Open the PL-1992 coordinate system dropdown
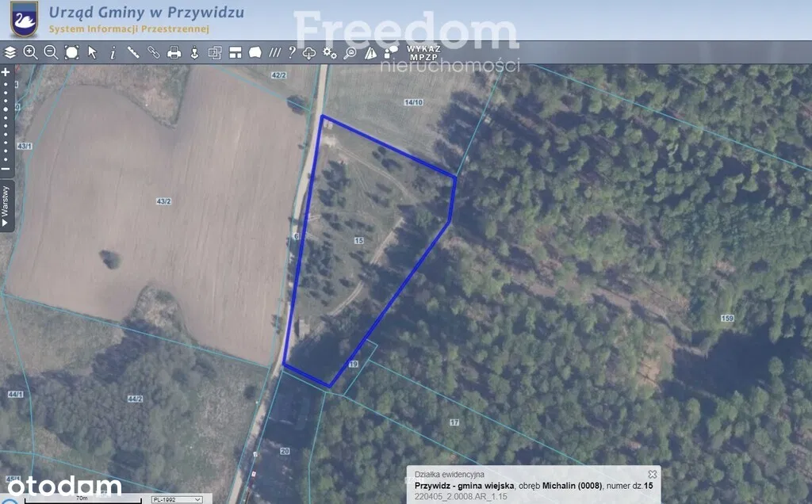 pos(176,499)
